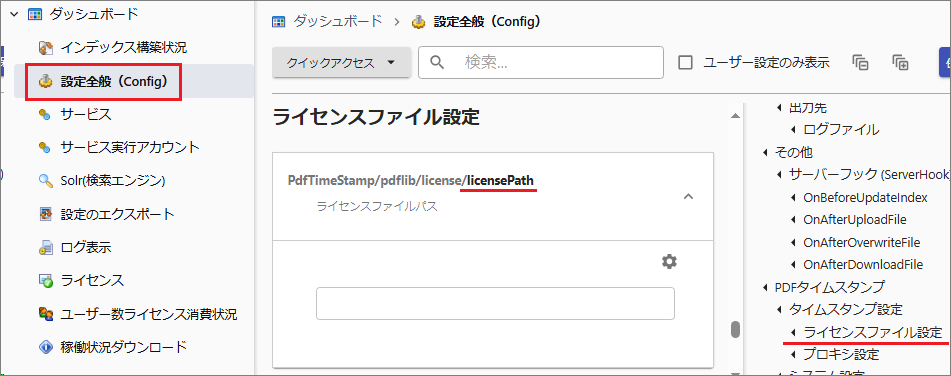Screen dimensions: 951x376
Task: Click the scrollbar up arrow
Action: point(735,115)
